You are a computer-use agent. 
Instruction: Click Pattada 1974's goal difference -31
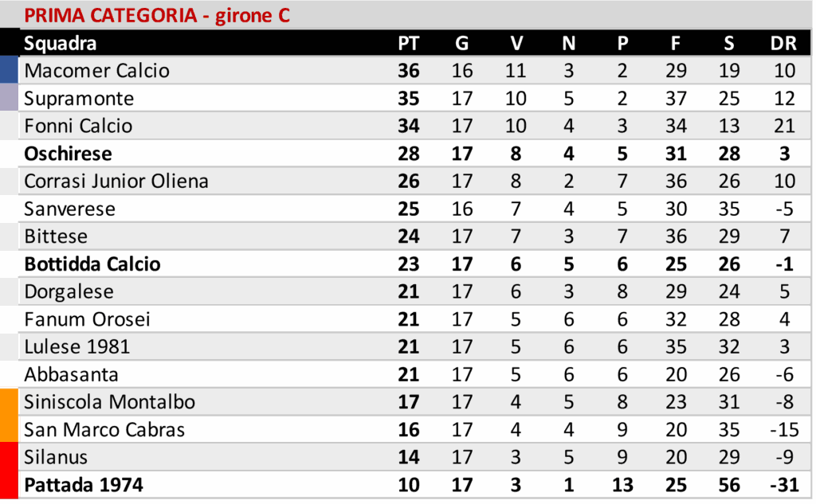coord(782,484)
